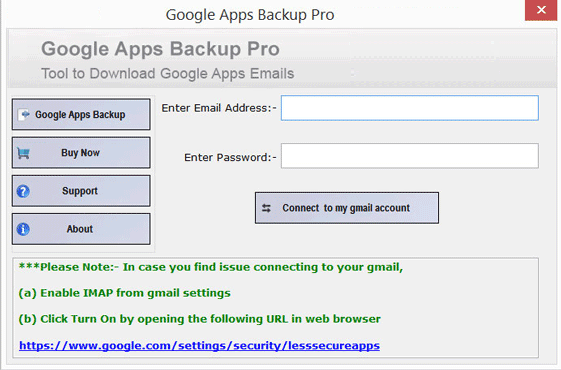Click the shopping cart icon
Image resolution: width=561 pixels, height=370 pixels.
point(24,153)
